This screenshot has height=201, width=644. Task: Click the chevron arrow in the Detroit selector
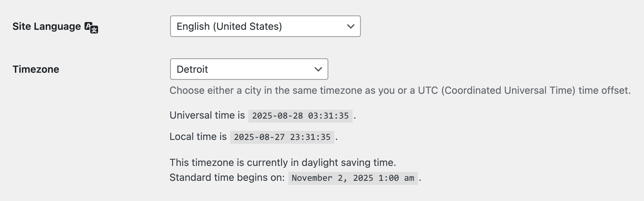(318, 69)
